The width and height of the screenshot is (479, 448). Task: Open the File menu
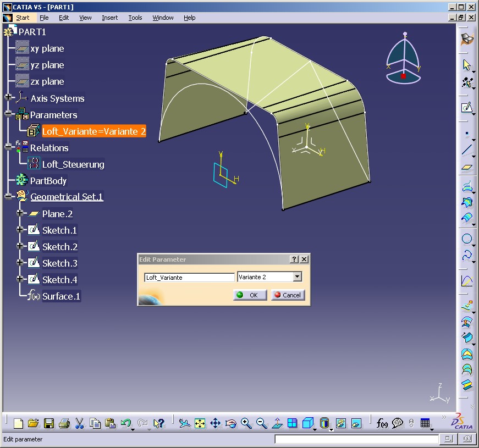click(x=44, y=18)
